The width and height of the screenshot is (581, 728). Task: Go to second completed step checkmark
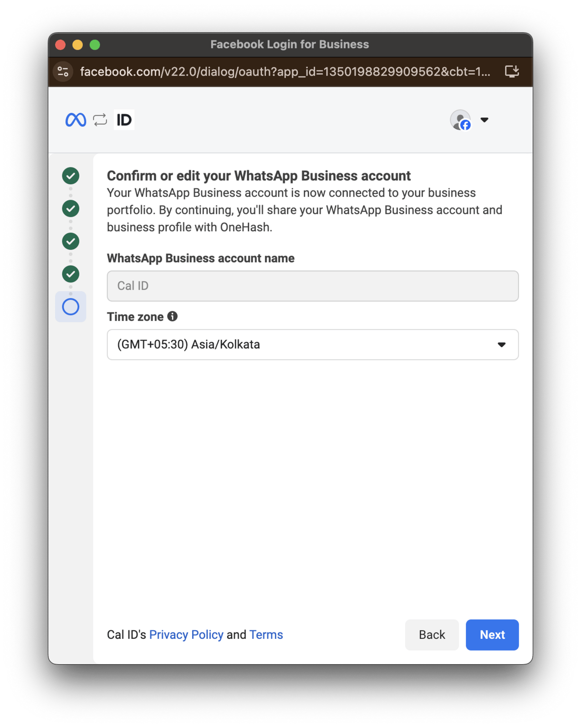[71, 208]
